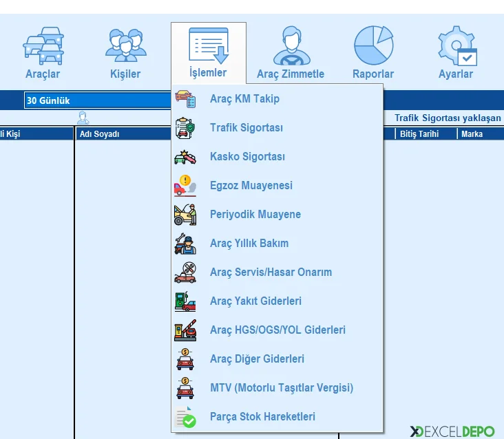Open Araç Yıllık Bakım from menu
Image resolution: width=504 pixels, height=439 pixels.
[x=249, y=244]
